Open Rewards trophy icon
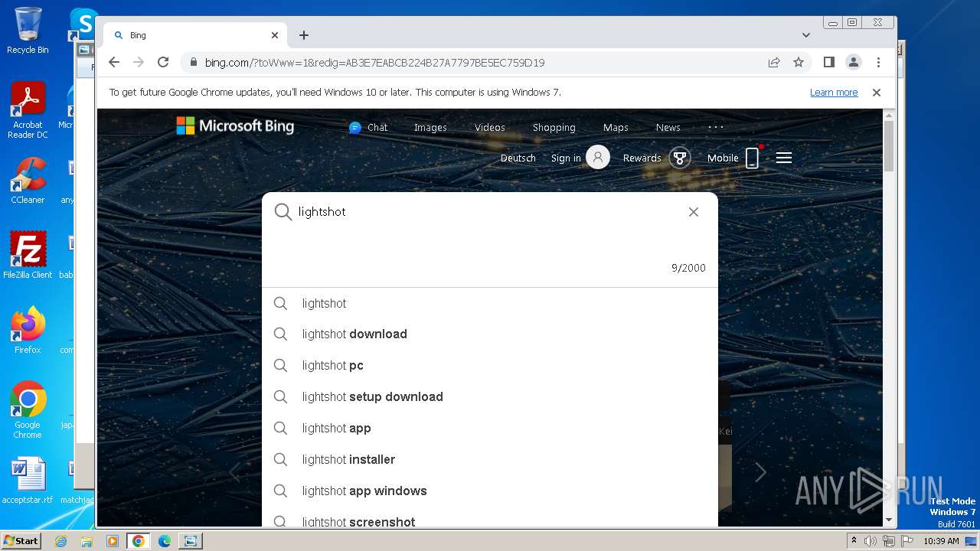The width and height of the screenshot is (980, 551). pyautogui.click(x=679, y=158)
